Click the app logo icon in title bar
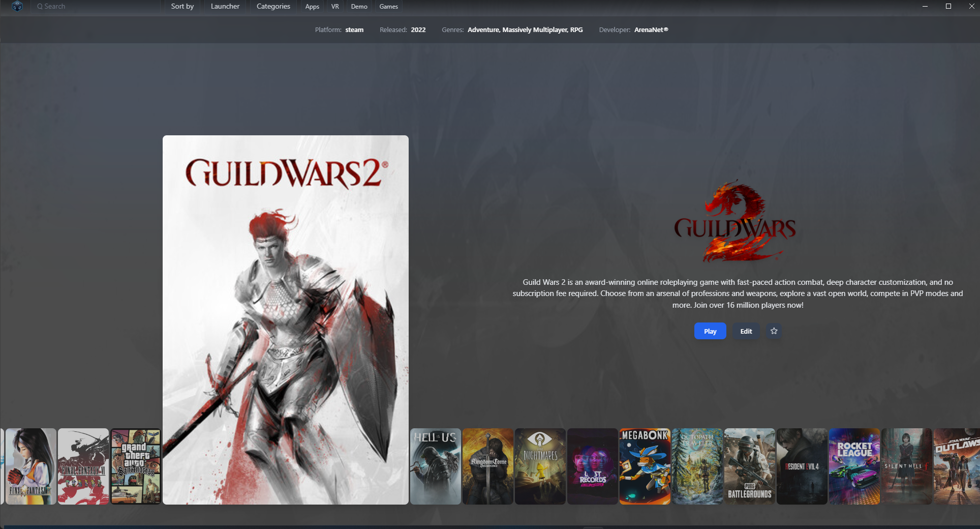Image resolution: width=980 pixels, height=529 pixels. coord(17,7)
